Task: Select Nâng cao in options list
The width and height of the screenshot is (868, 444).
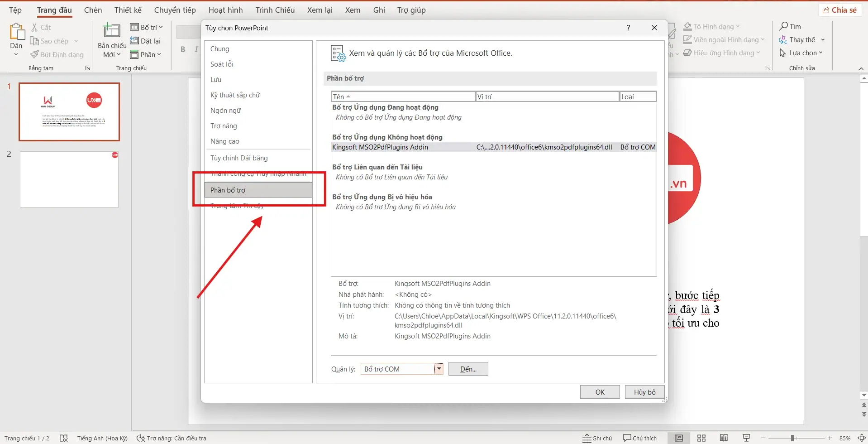Action: 225,141
